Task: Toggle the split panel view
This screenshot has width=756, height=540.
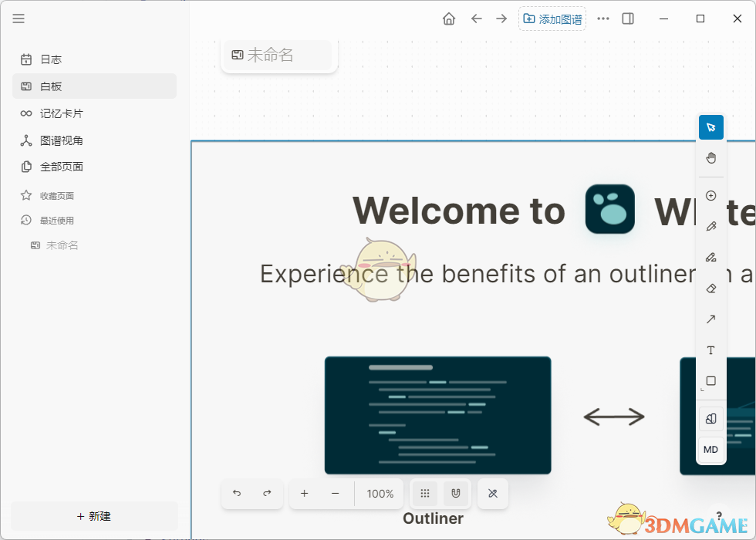Action: 627,19
